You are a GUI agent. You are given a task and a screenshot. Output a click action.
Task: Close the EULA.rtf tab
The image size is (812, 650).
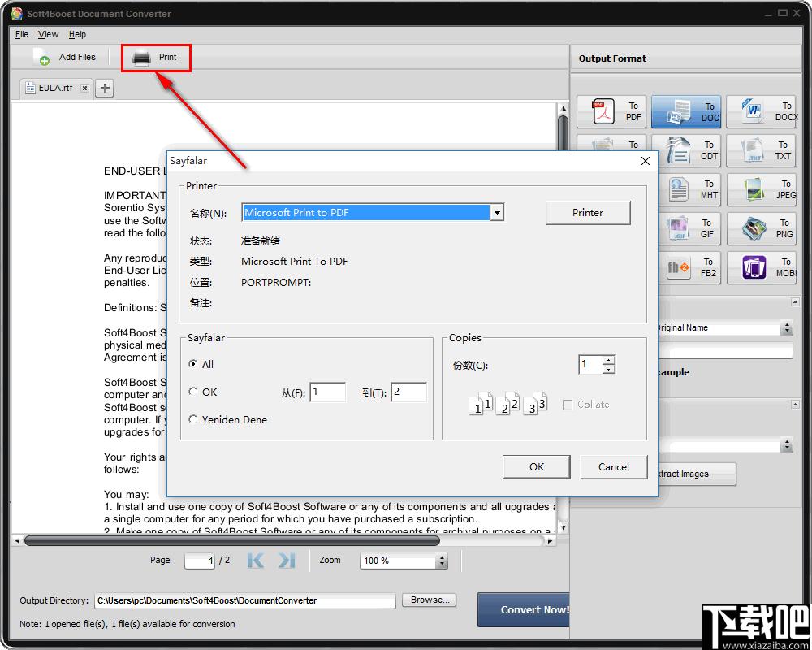click(x=84, y=88)
